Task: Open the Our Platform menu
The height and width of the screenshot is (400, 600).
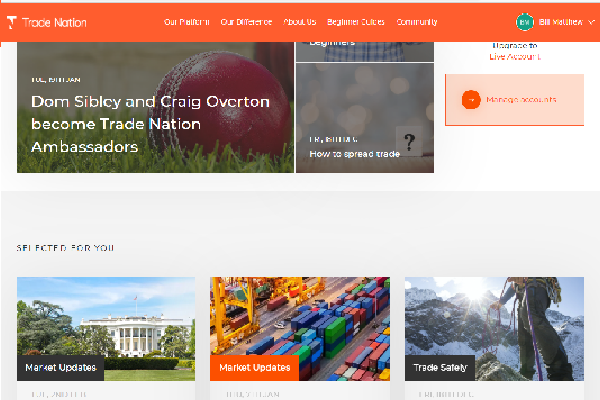Action: click(186, 22)
